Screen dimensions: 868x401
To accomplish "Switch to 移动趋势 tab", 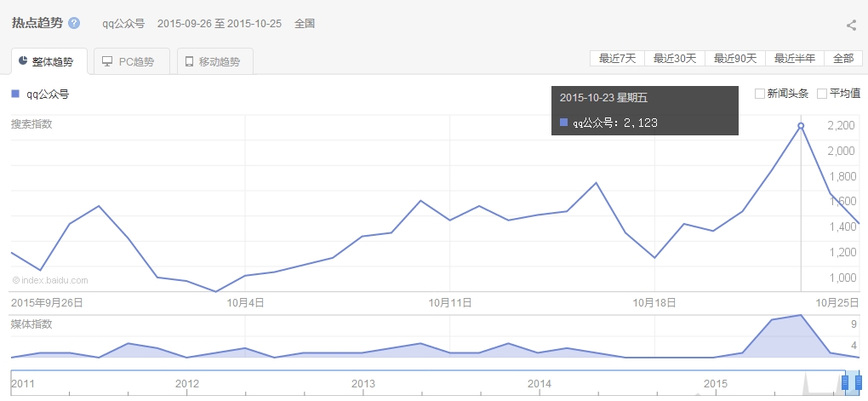I will [214, 61].
